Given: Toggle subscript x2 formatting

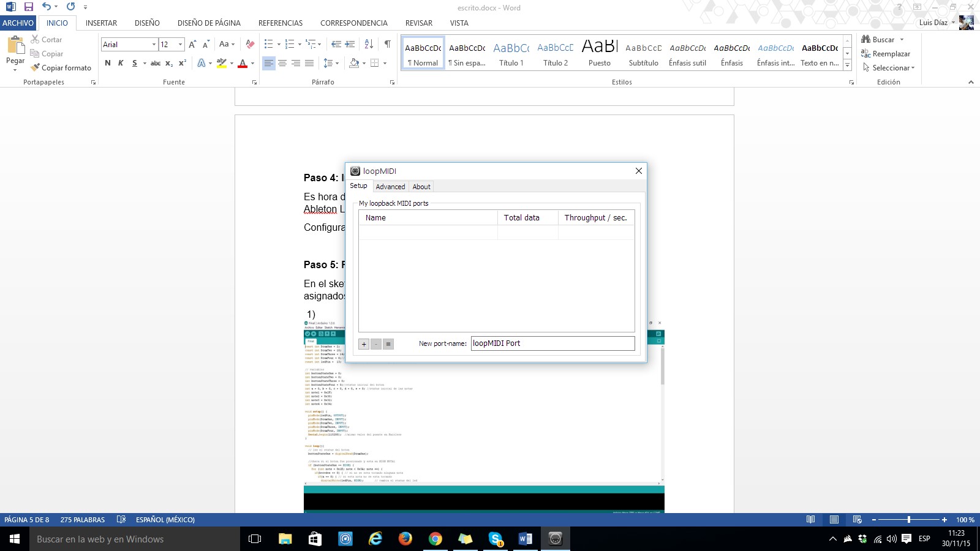Looking at the screenshot, I should [169, 63].
